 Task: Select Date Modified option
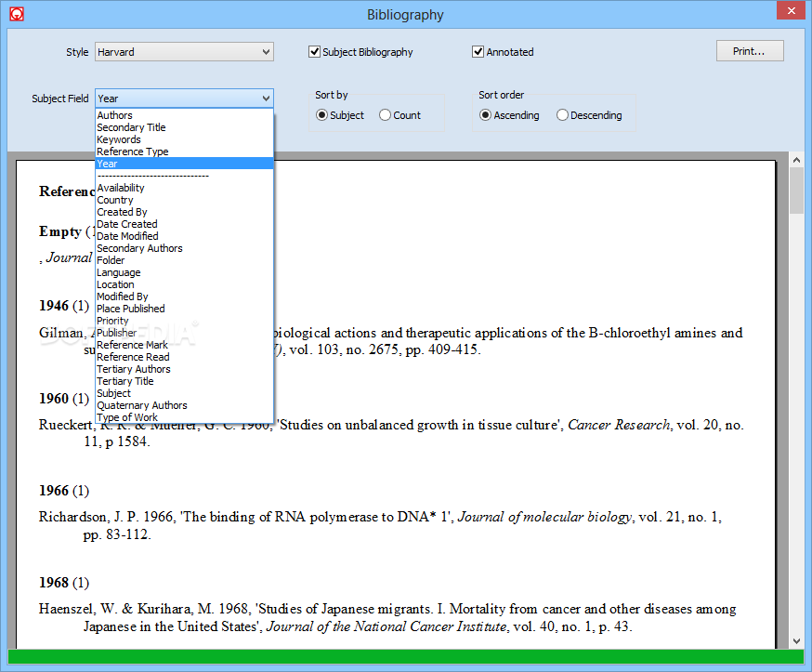click(184, 236)
